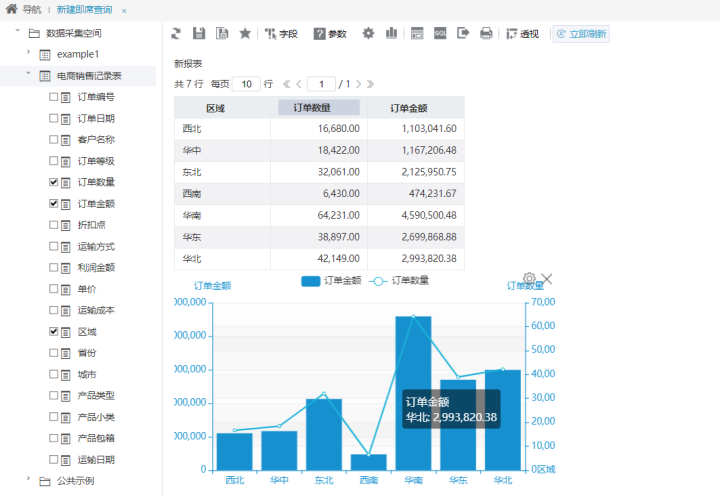
Task: Click the 立即刷新 button
Action: pyautogui.click(x=581, y=34)
